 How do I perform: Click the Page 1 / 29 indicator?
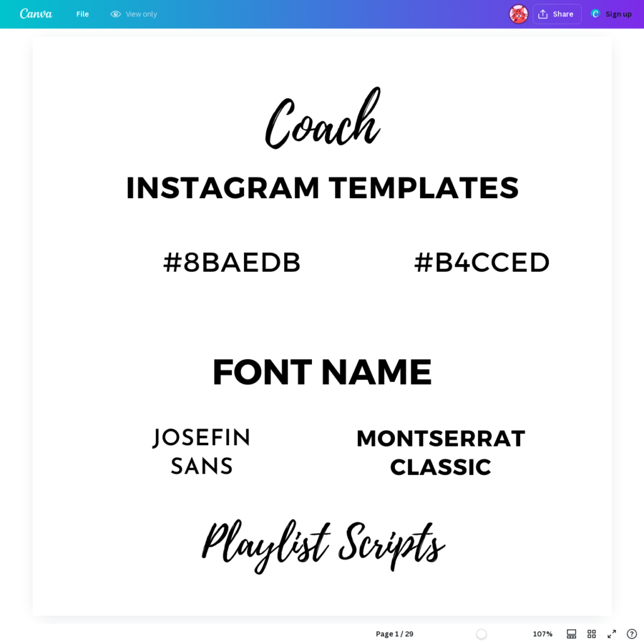pyautogui.click(x=394, y=634)
